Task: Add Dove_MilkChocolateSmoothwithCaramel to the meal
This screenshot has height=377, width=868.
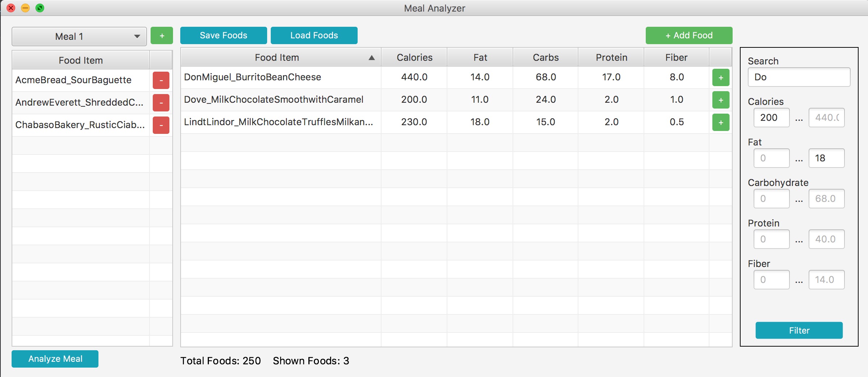Action: click(x=721, y=100)
